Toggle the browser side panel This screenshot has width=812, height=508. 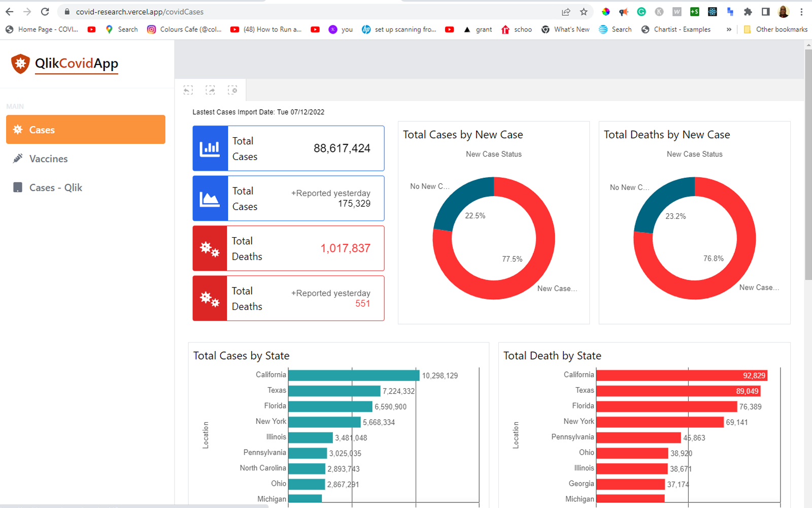click(x=766, y=12)
